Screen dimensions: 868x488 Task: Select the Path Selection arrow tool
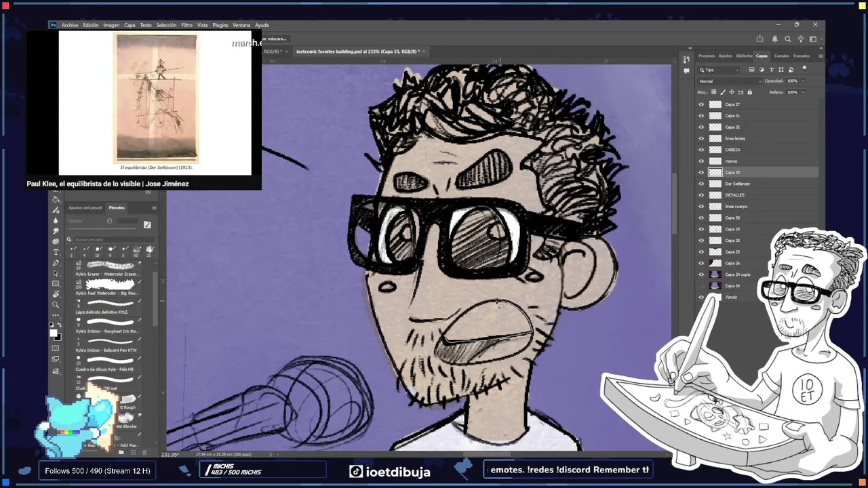pos(56,273)
